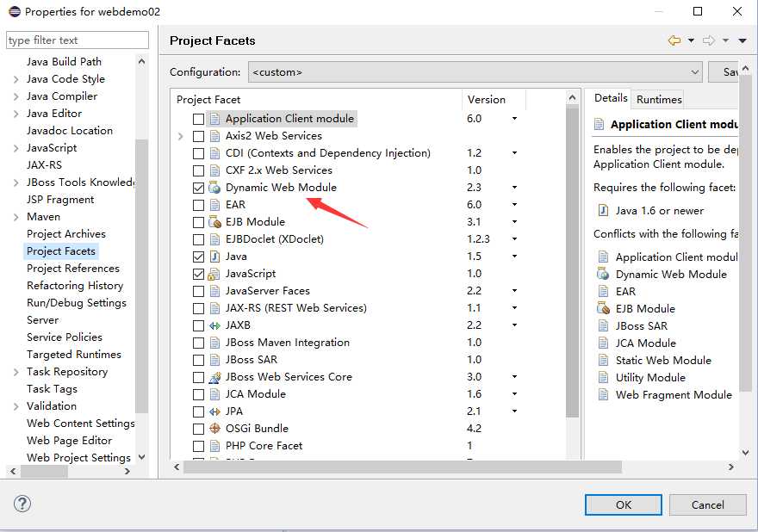Open the Configuration combo box

[475, 72]
